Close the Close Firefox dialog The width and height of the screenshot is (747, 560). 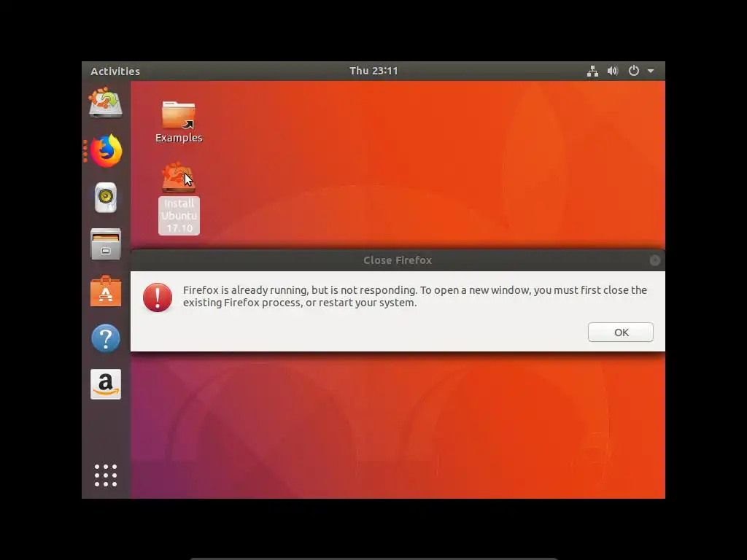[x=655, y=260]
